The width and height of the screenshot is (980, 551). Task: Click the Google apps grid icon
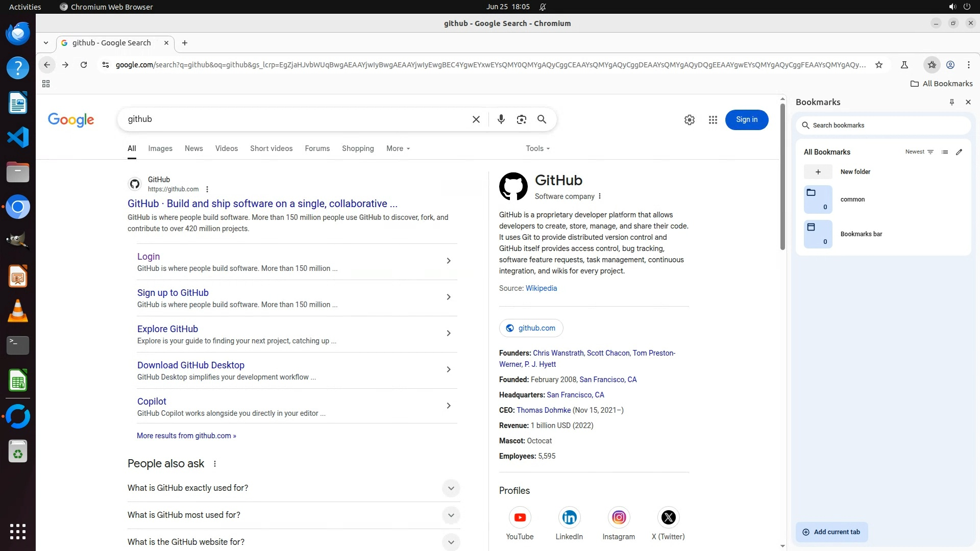coord(713,120)
